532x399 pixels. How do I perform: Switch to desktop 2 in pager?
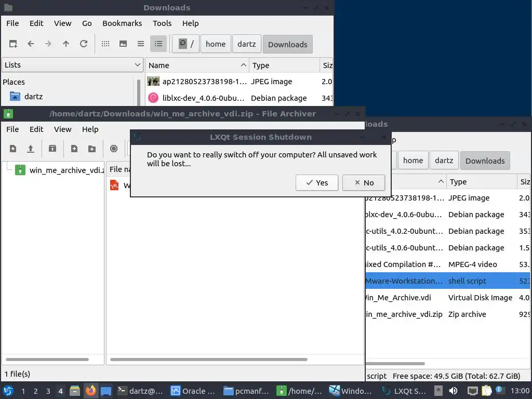point(35,391)
